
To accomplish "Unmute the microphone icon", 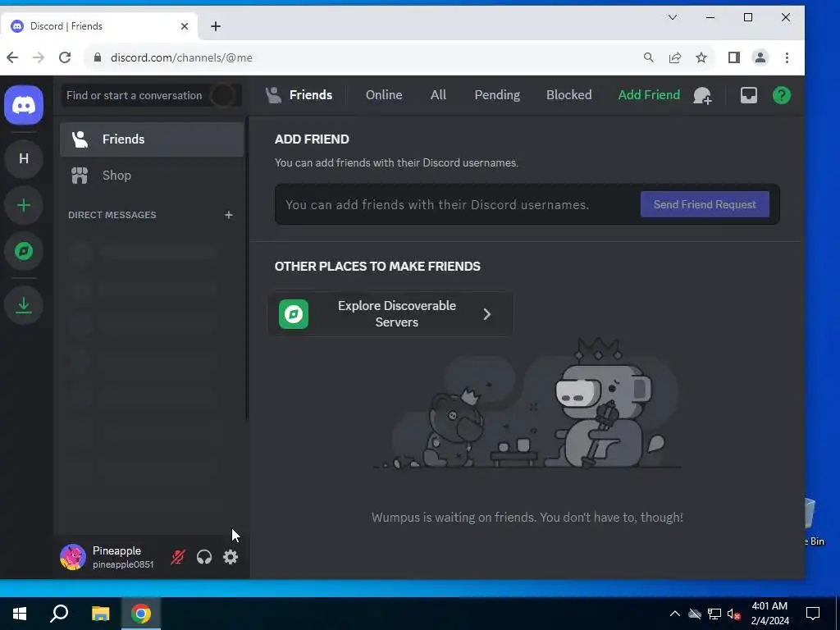I will [178, 557].
